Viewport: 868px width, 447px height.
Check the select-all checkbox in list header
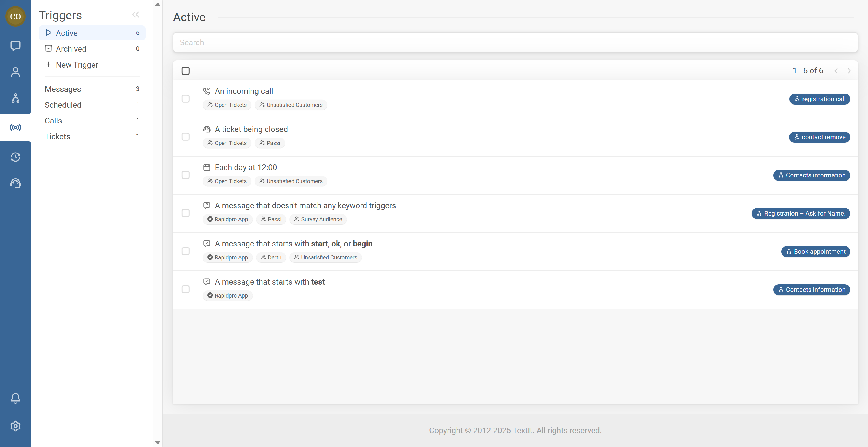click(x=185, y=71)
